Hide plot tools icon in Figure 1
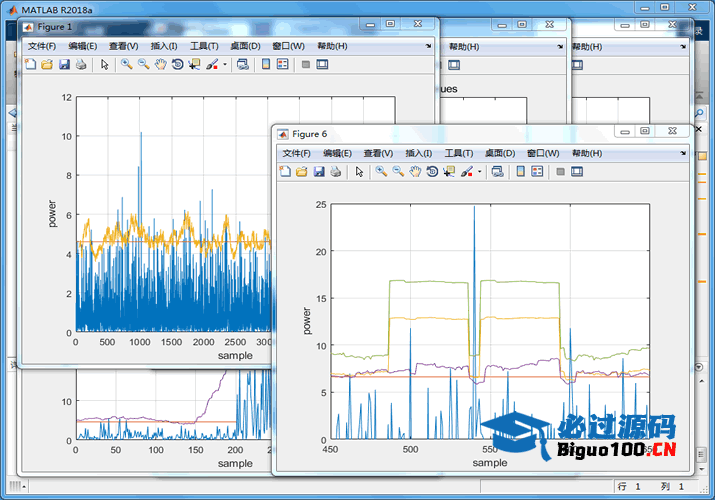This screenshot has width=715, height=500. pos(306,64)
